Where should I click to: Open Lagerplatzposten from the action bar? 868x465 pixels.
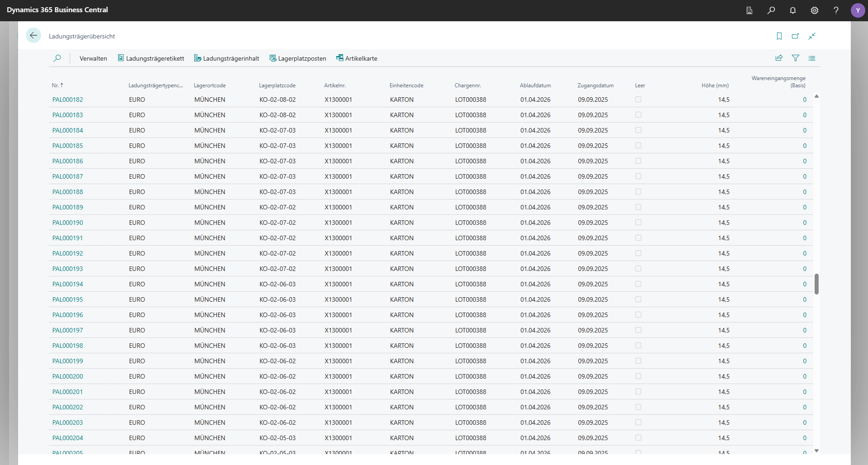[298, 58]
